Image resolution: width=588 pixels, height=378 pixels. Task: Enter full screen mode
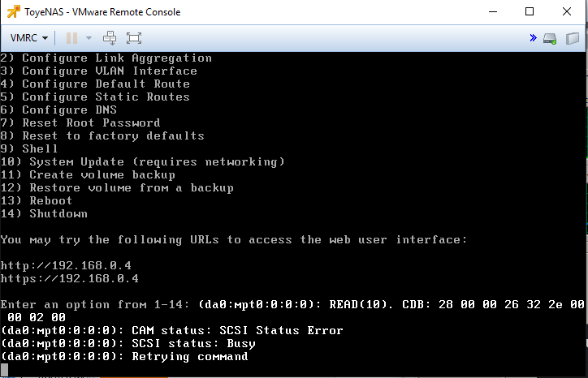coord(134,37)
